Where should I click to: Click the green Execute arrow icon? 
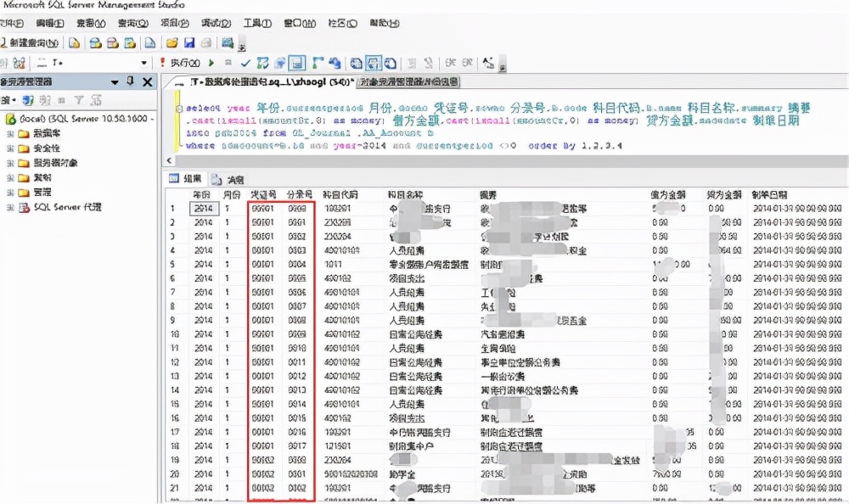click(x=210, y=62)
